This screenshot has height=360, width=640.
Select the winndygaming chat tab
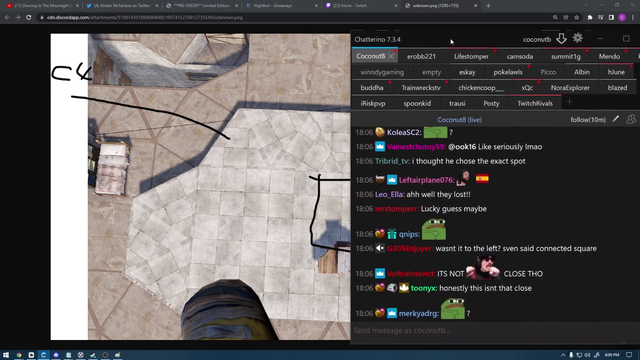tap(382, 72)
